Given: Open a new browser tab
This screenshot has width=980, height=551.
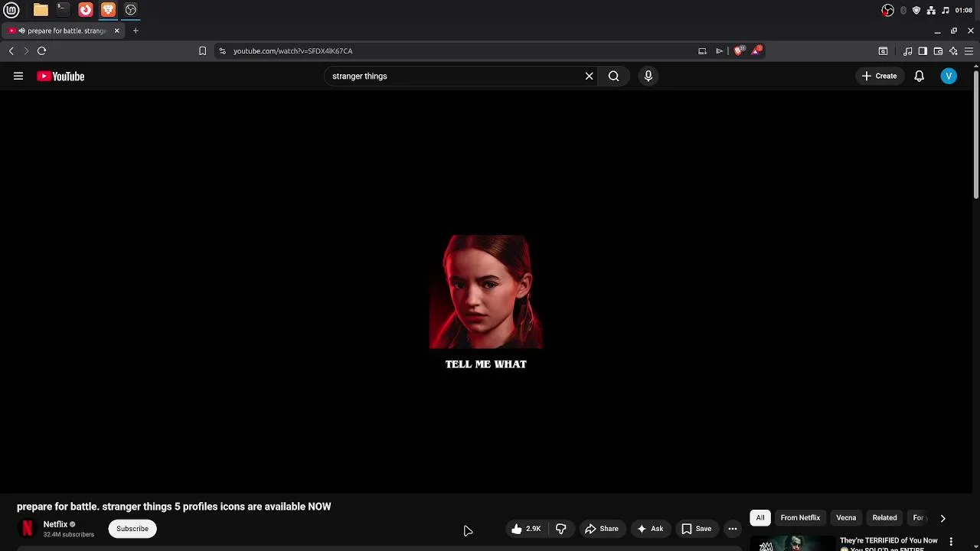Looking at the screenshot, I should coord(136,31).
